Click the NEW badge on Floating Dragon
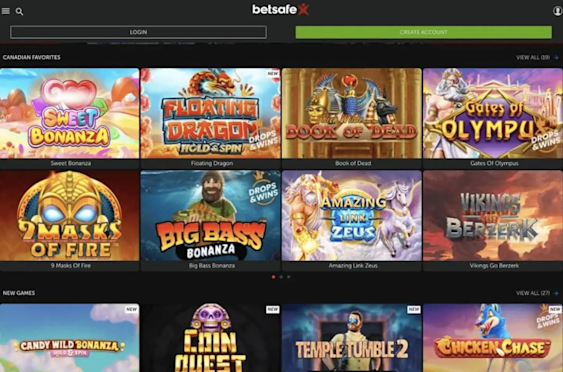The image size is (563, 372). pyautogui.click(x=273, y=74)
